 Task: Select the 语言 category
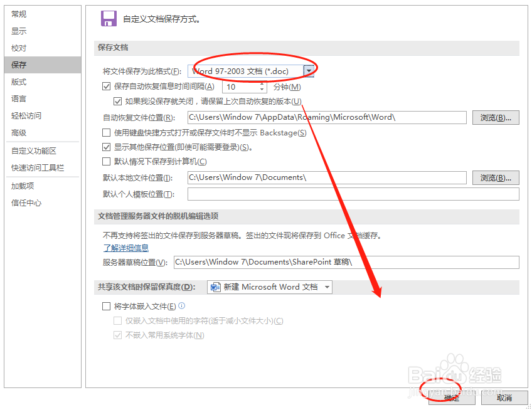[43, 98]
